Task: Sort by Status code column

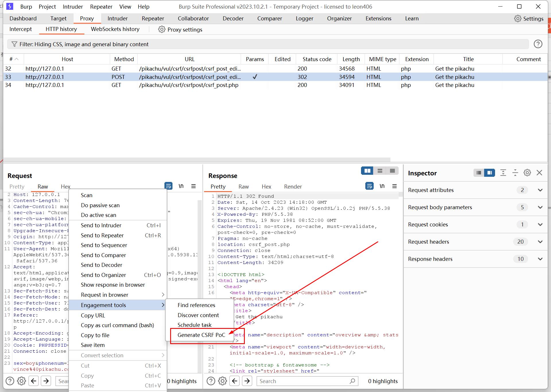Action: click(317, 59)
